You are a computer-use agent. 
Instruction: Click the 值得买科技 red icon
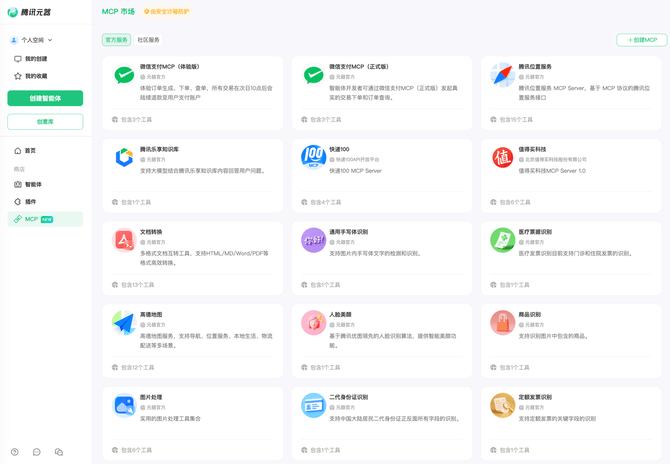[x=502, y=157]
